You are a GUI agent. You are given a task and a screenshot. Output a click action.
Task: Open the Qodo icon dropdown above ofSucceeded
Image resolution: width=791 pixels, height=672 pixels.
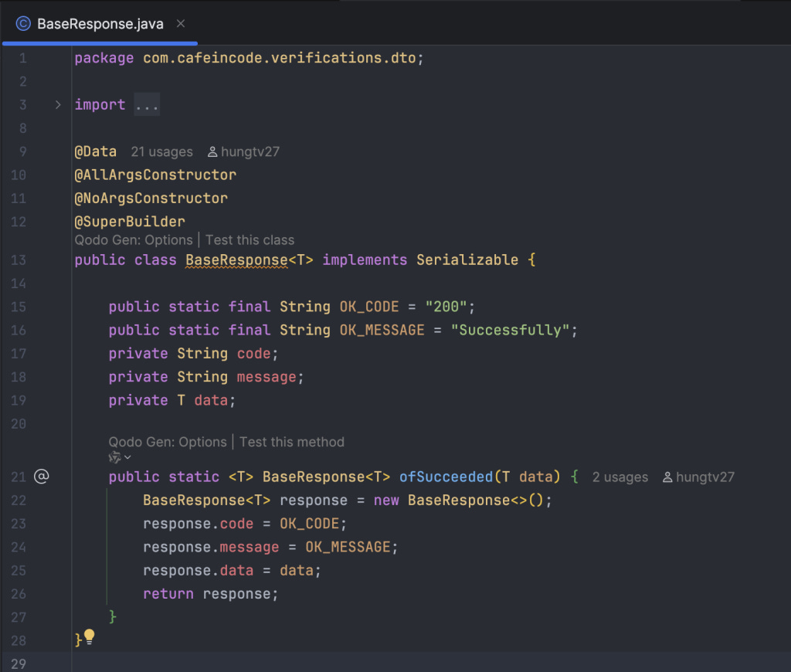point(120,457)
